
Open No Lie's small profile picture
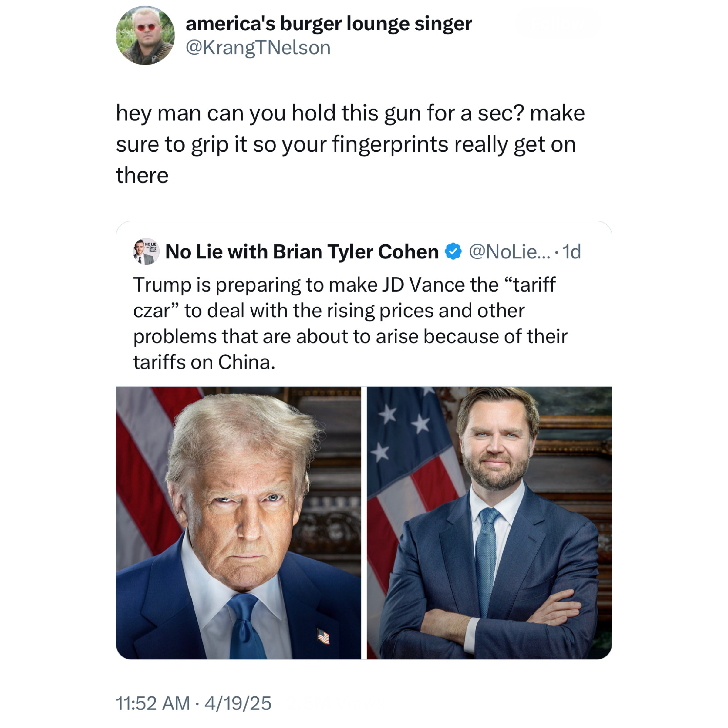point(146,251)
